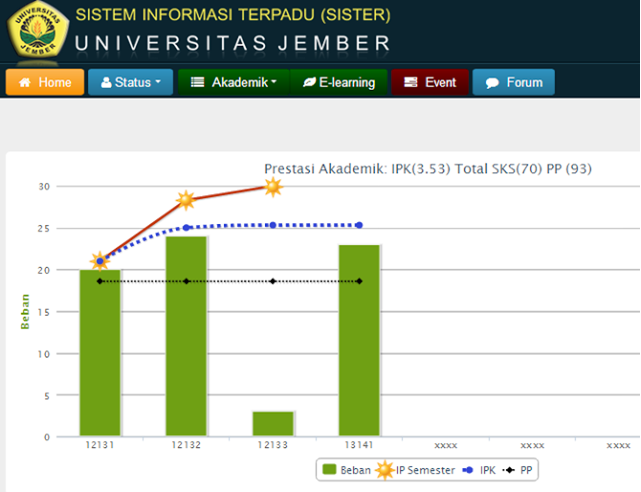This screenshot has width=641, height=492.
Task: Click the short bar for semester 12133
Action: click(272, 424)
